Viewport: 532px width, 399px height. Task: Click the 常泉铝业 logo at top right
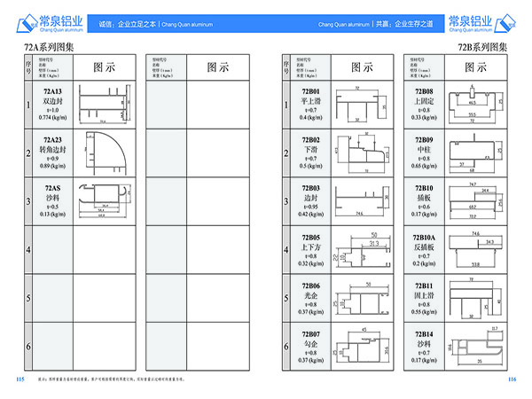tap(481, 23)
